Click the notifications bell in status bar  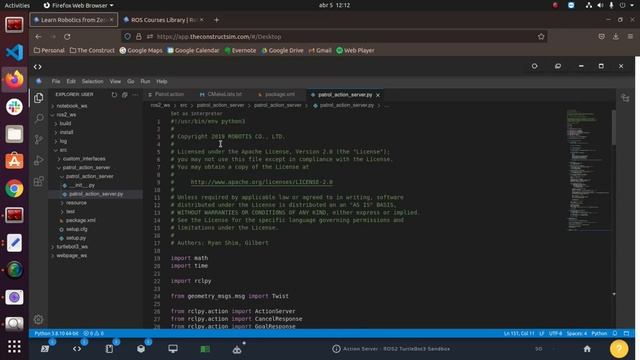(x=615, y=333)
